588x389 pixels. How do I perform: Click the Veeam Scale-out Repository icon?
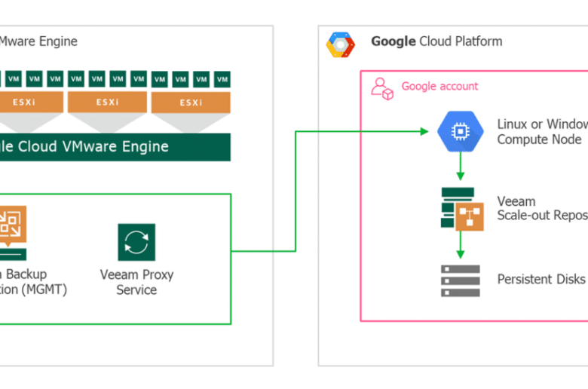462,209
